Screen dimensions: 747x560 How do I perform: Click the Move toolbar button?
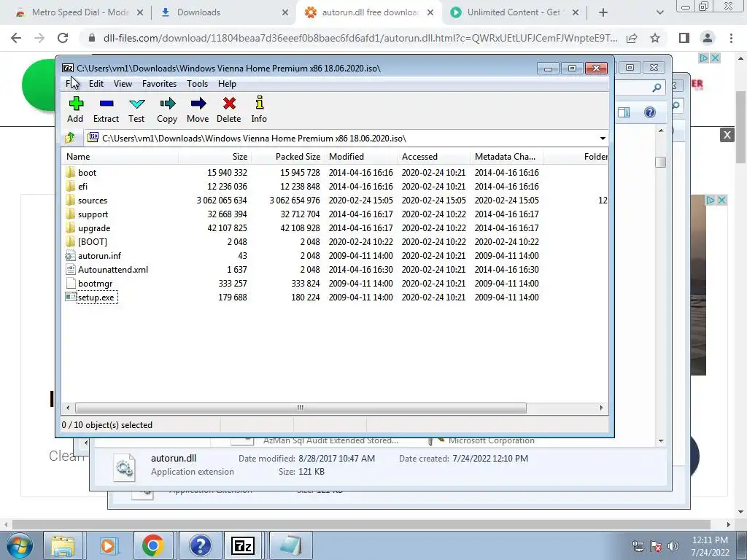(198, 109)
